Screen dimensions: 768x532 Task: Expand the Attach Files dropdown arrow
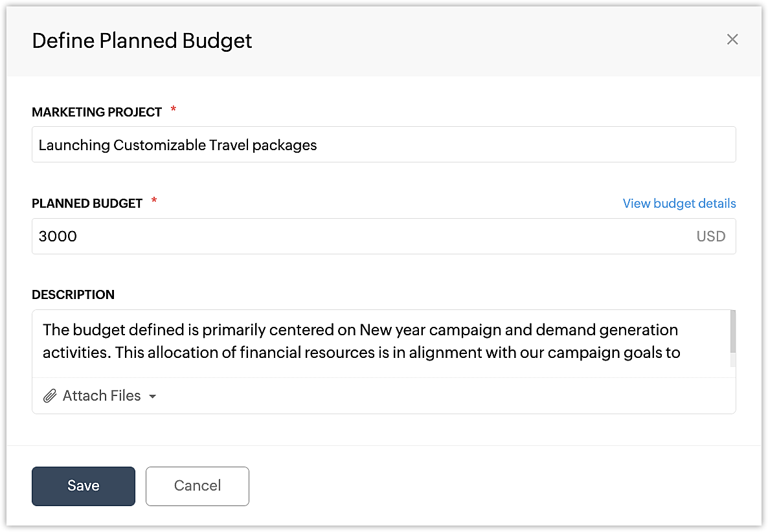[x=153, y=397]
